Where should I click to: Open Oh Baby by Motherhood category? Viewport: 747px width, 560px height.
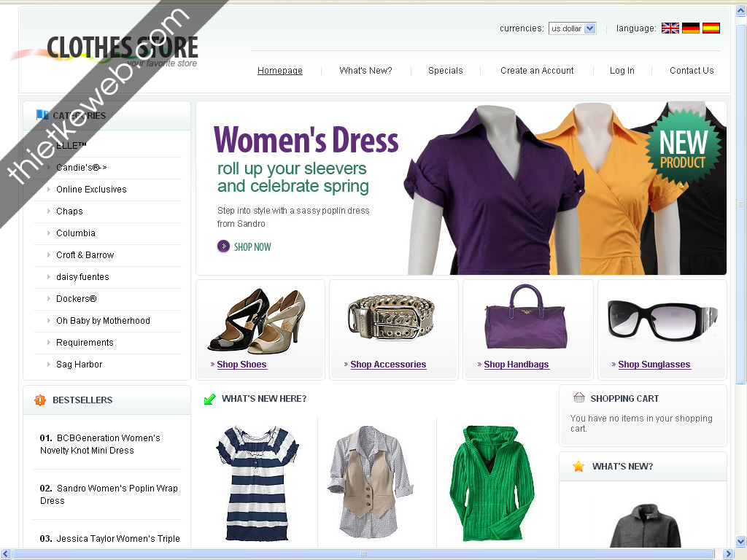point(103,321)
